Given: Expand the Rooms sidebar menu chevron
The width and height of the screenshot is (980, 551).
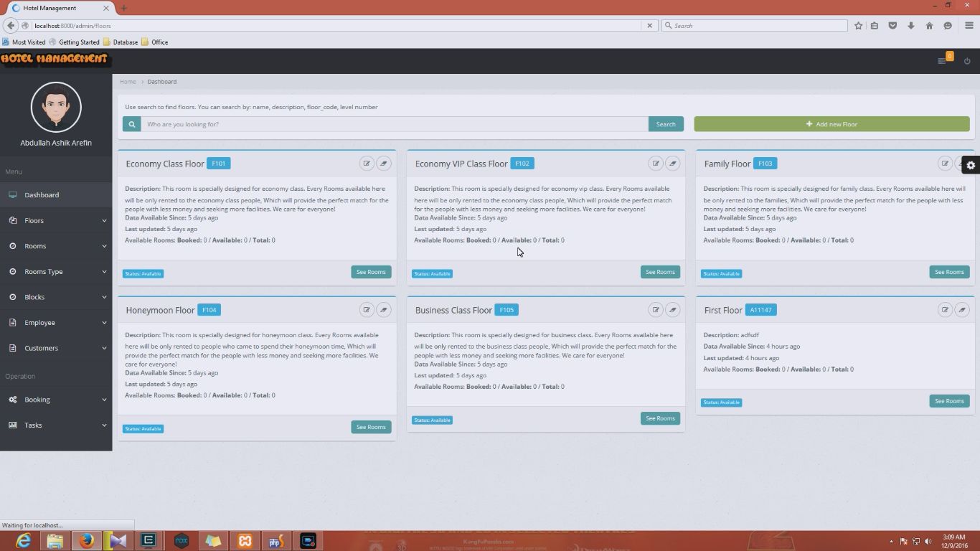Looking at the screenshot, I should (x=104, y=246).
